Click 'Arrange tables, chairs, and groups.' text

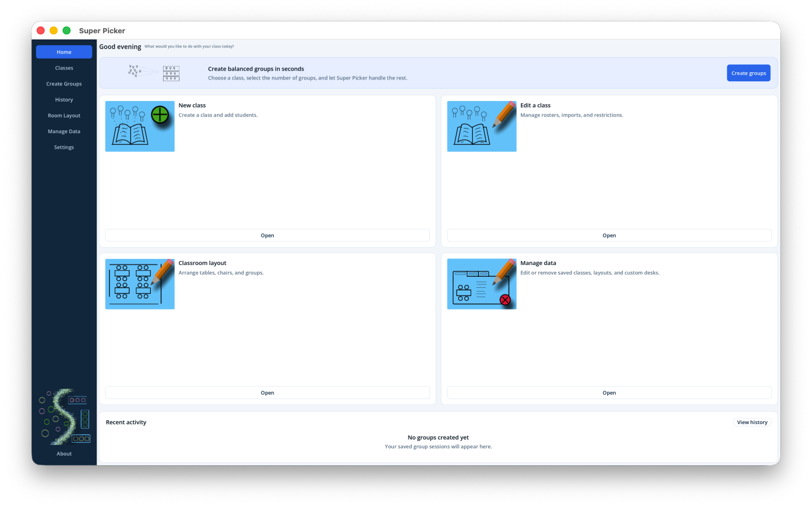221,272
